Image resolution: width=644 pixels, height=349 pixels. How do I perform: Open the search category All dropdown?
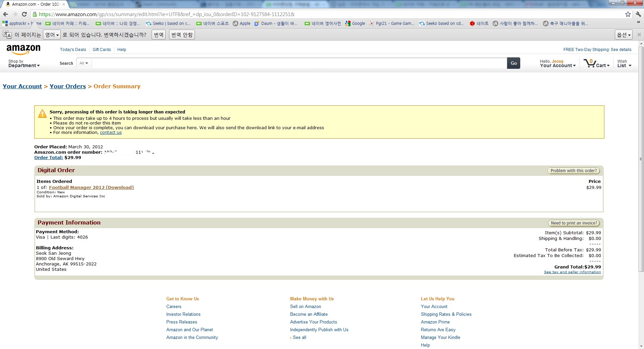[84, 63]
